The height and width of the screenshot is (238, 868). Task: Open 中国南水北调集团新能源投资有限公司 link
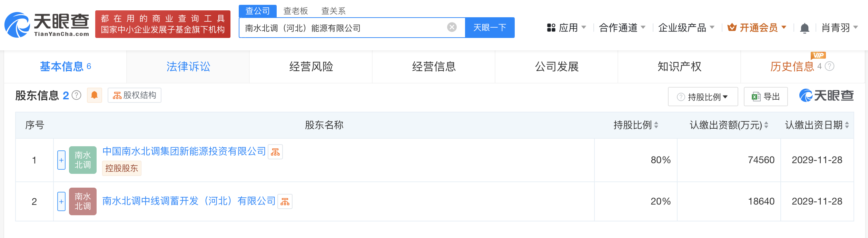tap(184, 151)
